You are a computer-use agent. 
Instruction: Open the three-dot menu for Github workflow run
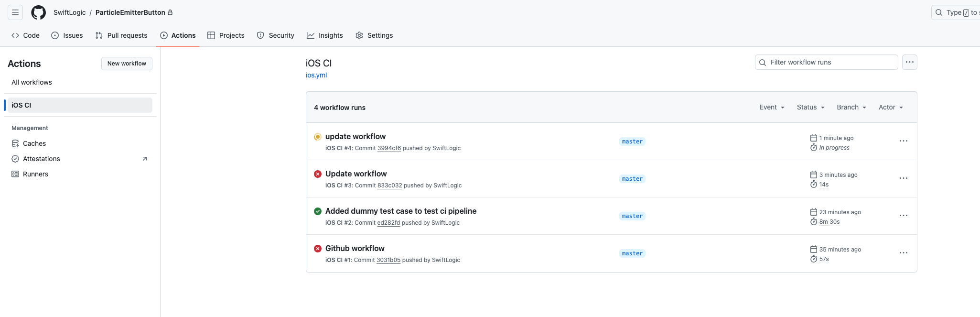pos(903,253)
